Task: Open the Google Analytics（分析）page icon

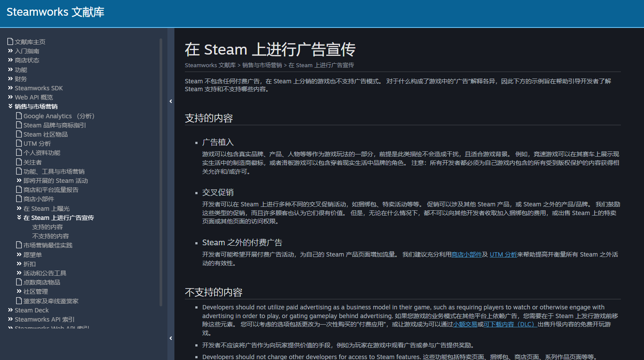Action: (x=19, y=116)
